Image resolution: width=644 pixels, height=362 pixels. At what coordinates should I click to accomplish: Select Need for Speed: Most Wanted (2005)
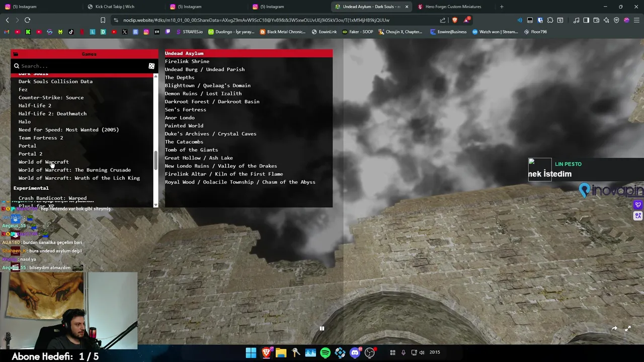68,130
